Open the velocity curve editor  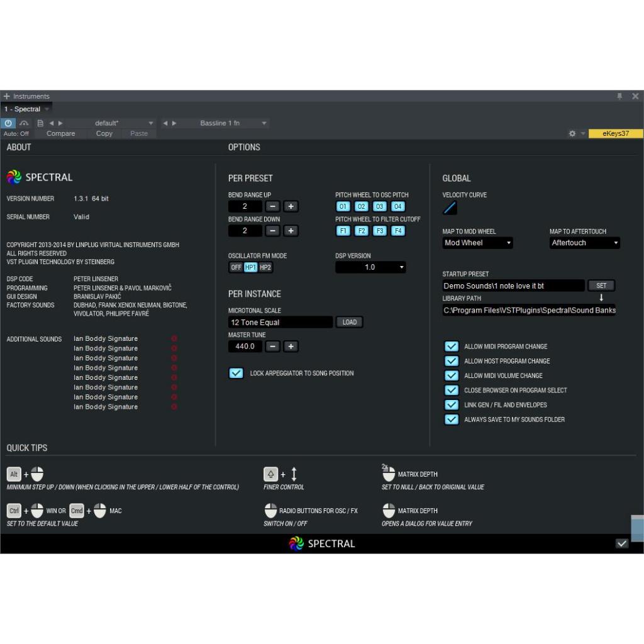click(450, 208)
